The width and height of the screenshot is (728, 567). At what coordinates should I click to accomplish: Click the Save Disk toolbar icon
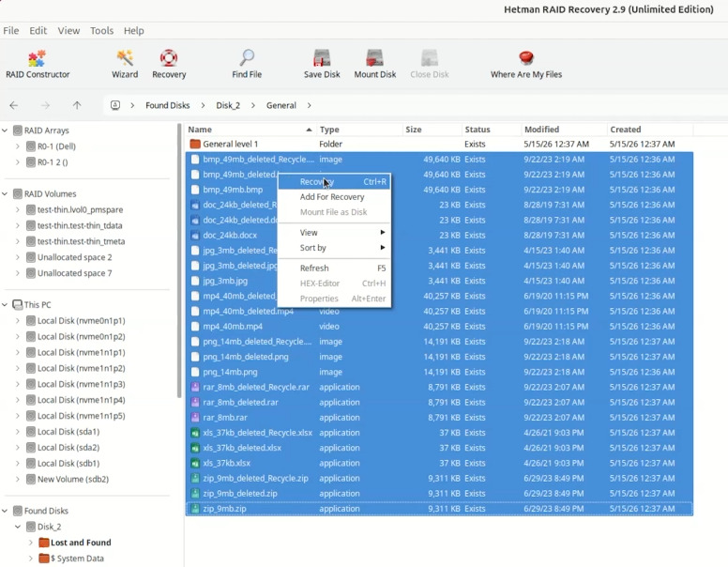pos(322,64)
